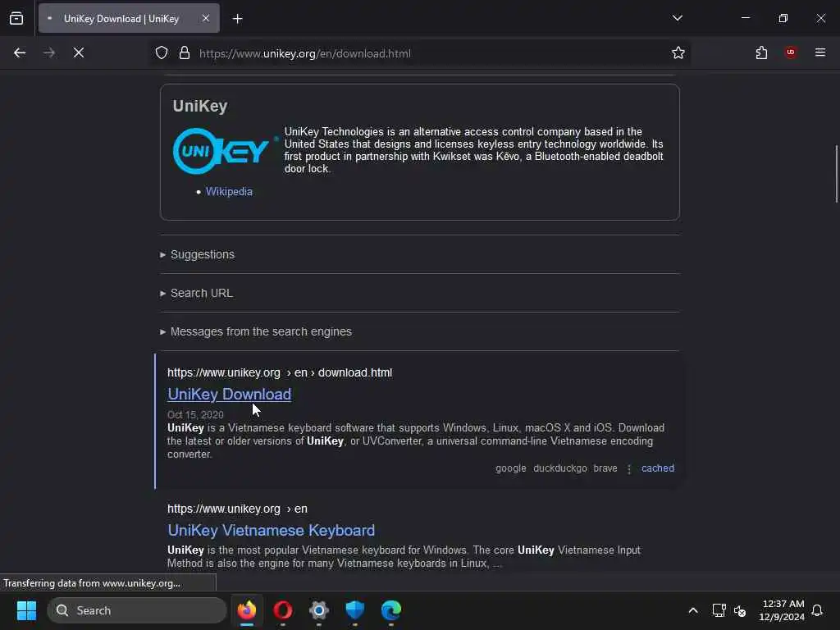The image size is (840, 630).
Task: Click the UniKey logo image
Action: coord(225,151)
